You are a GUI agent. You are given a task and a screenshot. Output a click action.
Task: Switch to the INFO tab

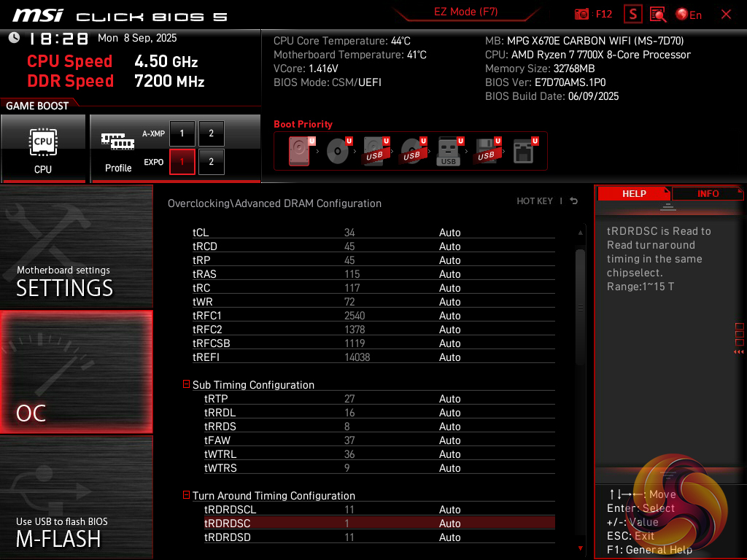point(708,194)
